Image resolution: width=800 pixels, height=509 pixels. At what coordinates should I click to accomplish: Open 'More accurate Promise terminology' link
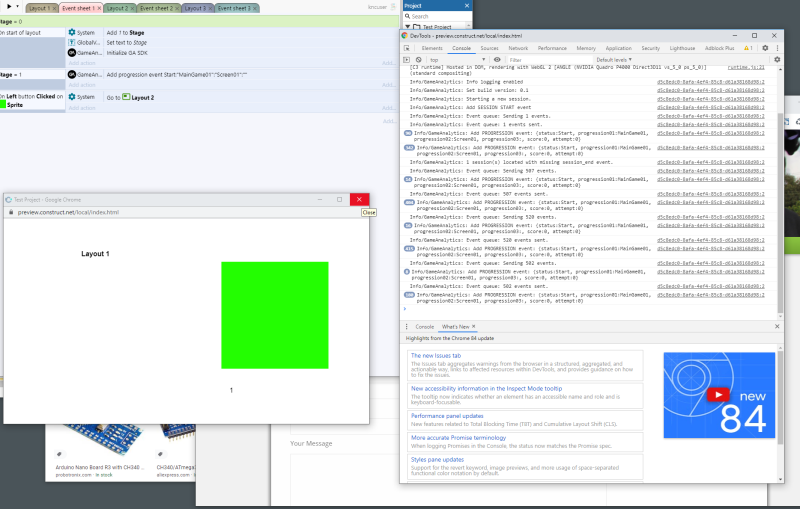[x=458, y=438]
